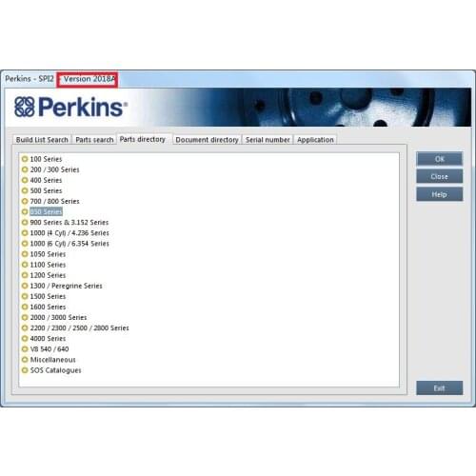Choose the 4000 Series entry
The image size is (476, 476).
48,338
